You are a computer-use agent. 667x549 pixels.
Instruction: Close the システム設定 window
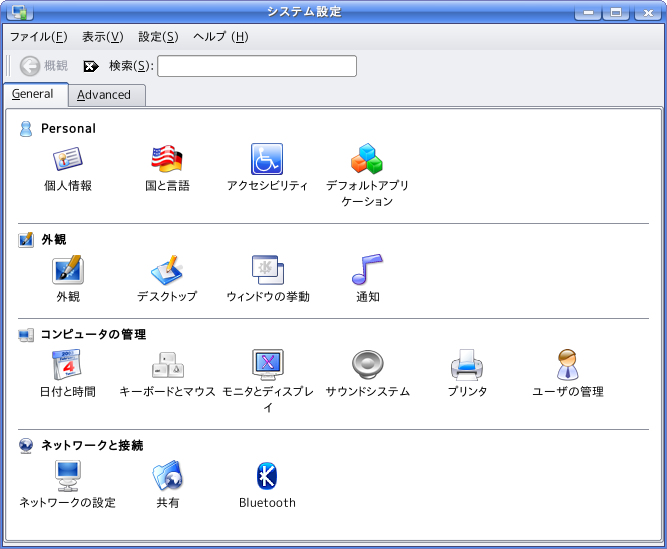647,12
